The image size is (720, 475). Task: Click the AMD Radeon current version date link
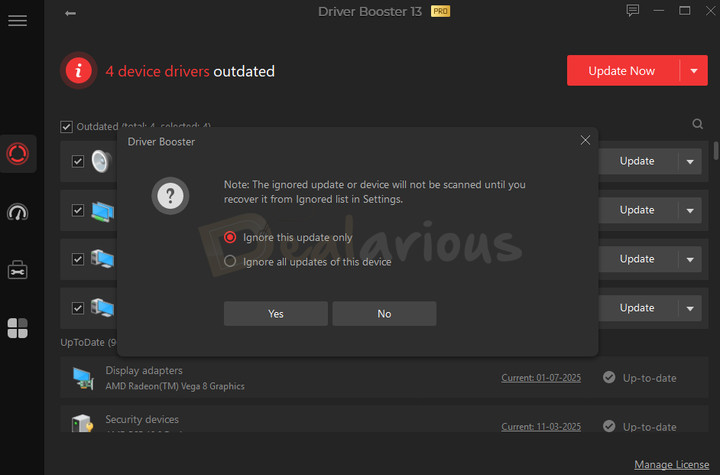point(543,378)
